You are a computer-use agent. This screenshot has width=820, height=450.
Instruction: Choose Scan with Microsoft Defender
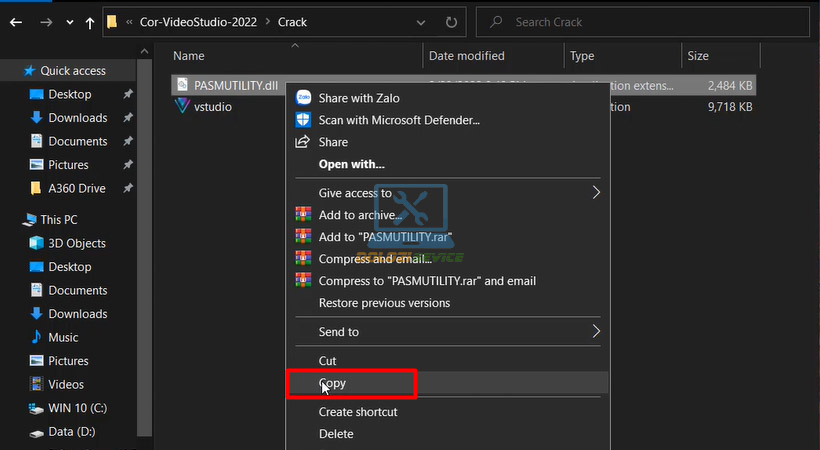(399, 120)
